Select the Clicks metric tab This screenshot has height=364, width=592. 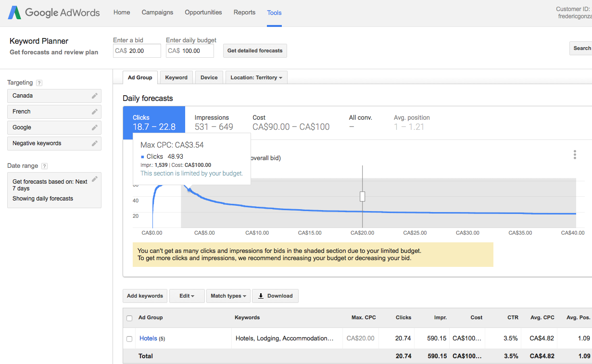[154, 123]
